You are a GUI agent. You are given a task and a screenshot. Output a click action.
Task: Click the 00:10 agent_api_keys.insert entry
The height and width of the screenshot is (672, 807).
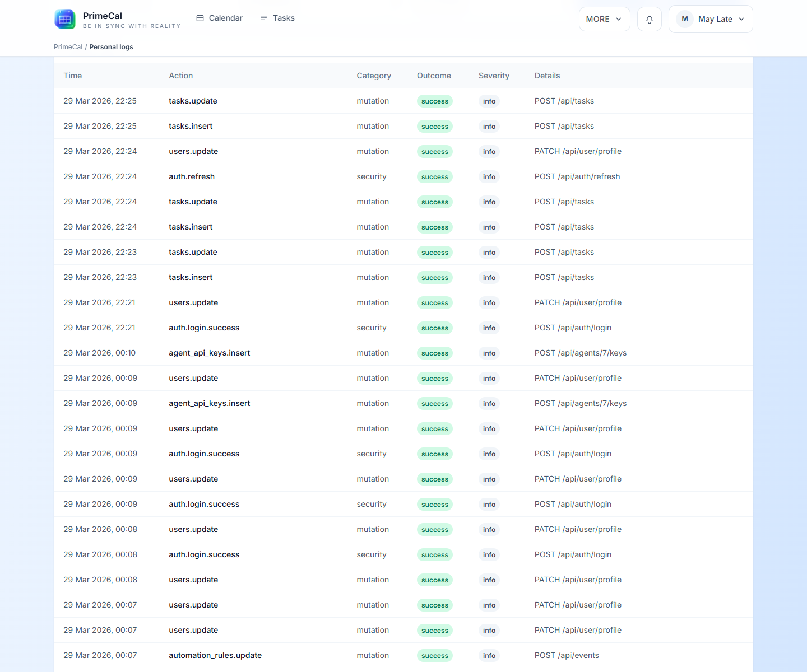click(209, 353)
